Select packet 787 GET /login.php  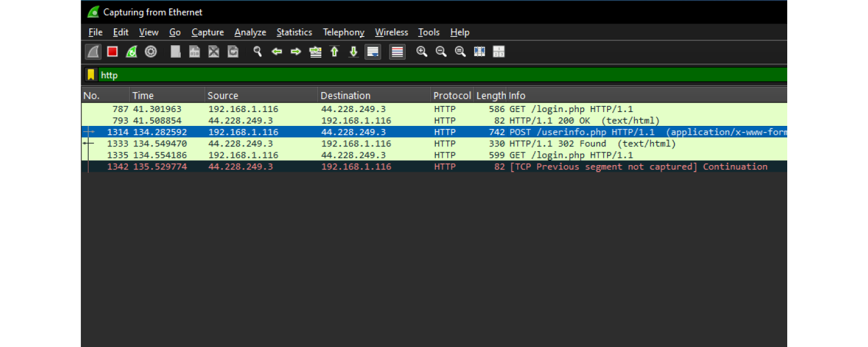[422, 109]
